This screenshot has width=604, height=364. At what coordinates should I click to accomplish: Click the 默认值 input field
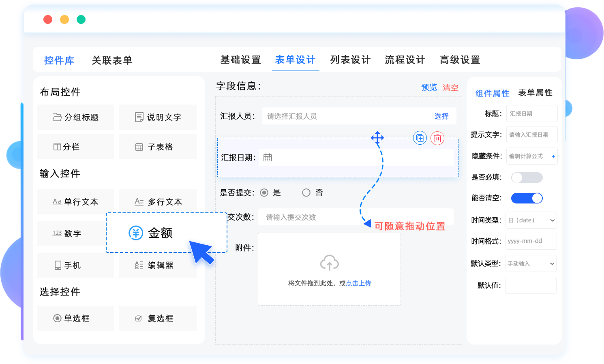pyautogui.click(x=531, y=285)
